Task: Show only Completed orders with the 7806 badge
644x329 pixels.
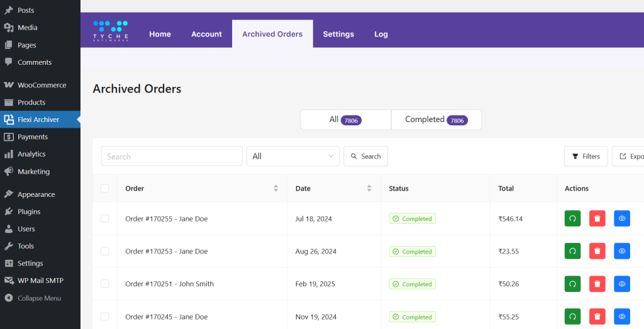Action: 436,120
